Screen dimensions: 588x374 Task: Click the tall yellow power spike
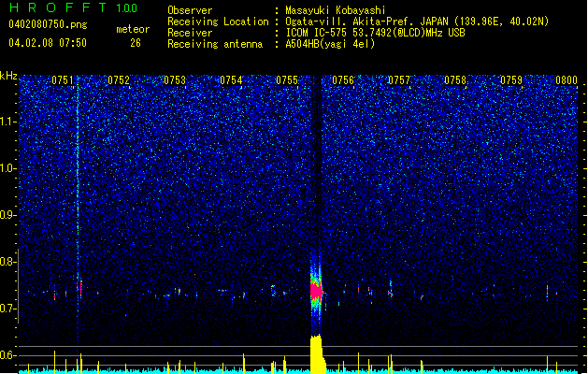click(317, 354)
